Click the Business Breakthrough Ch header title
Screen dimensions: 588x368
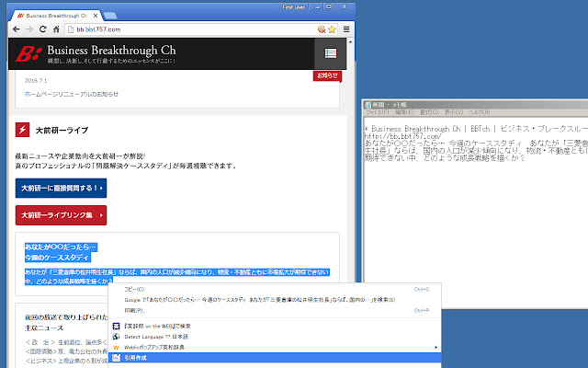pos(111,51)
